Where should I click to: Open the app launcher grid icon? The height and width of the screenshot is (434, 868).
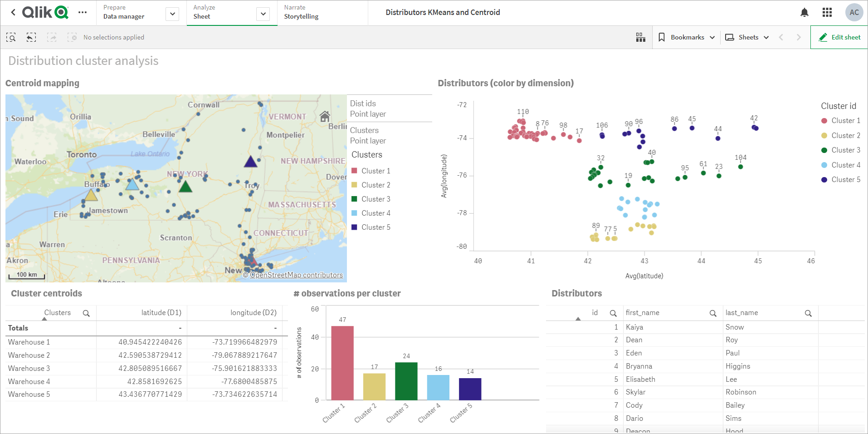click(x=827, y=12)
